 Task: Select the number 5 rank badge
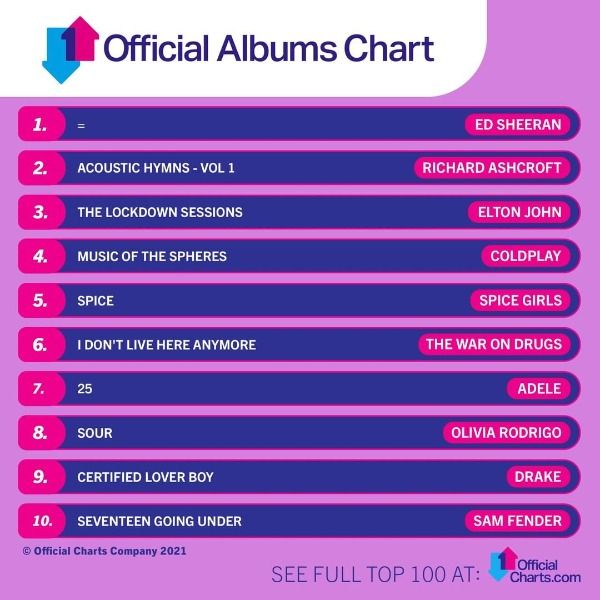41,300
